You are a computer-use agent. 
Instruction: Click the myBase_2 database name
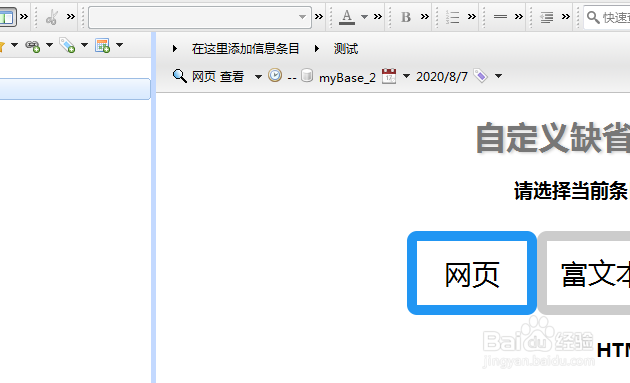(x=347, y=77)
